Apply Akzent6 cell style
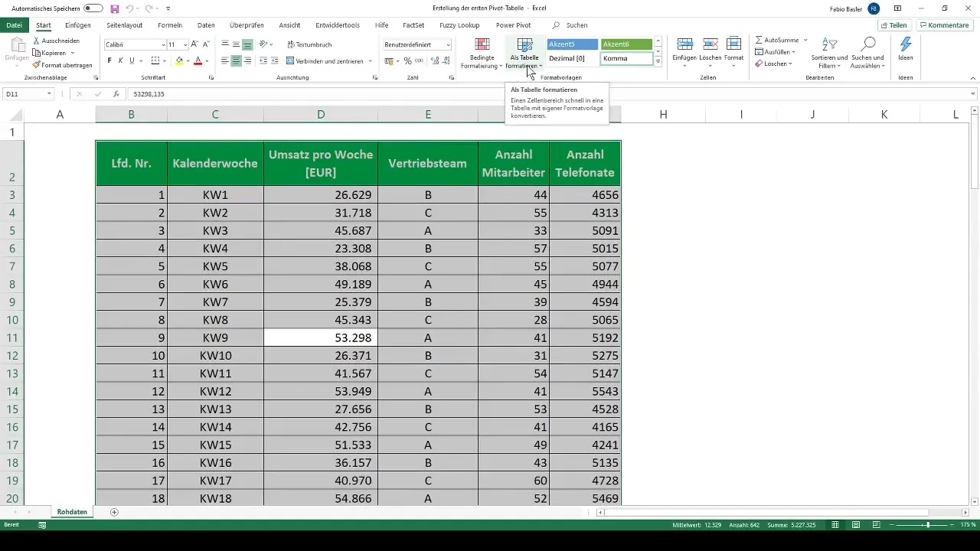 tap(626, 44)
